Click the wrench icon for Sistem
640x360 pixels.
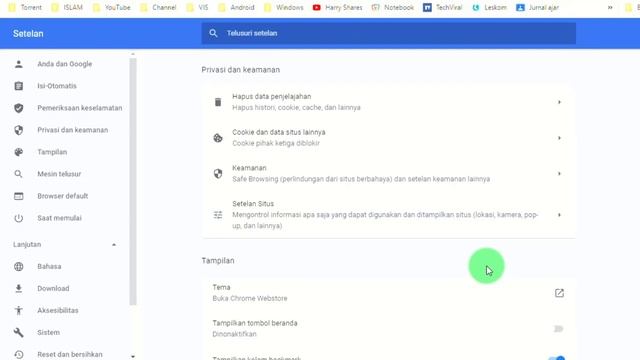(x=18, y=333)
